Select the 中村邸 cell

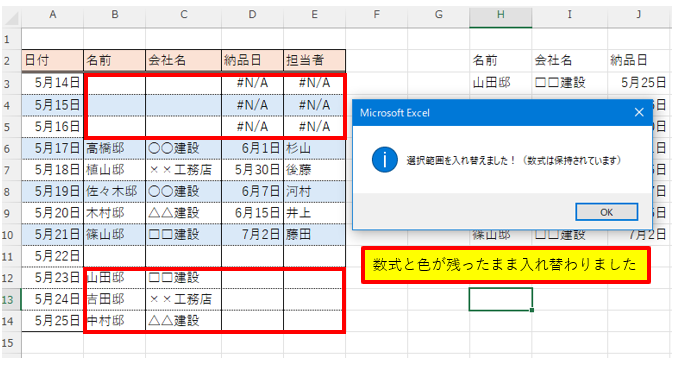pyautogui.click(x=115, y=321)
